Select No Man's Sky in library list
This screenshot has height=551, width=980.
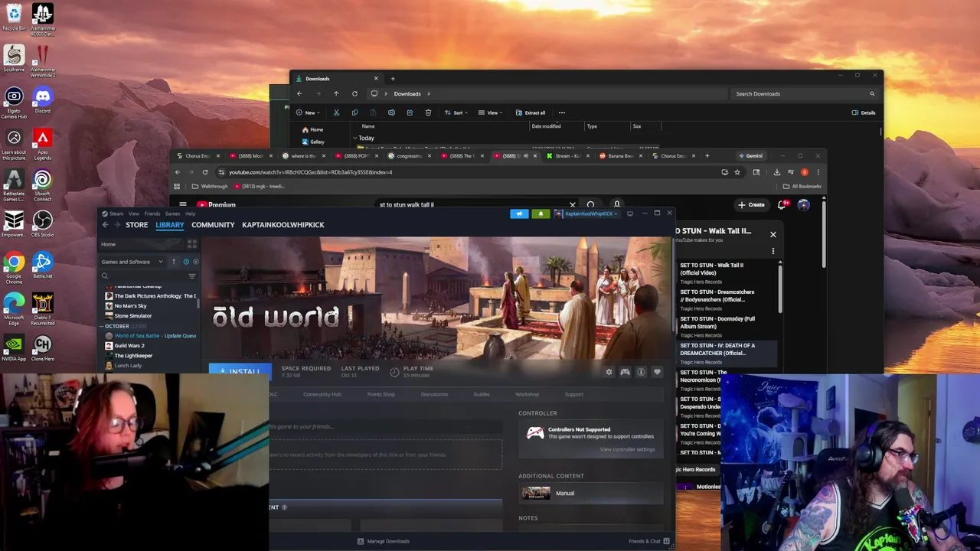[130, 306]
